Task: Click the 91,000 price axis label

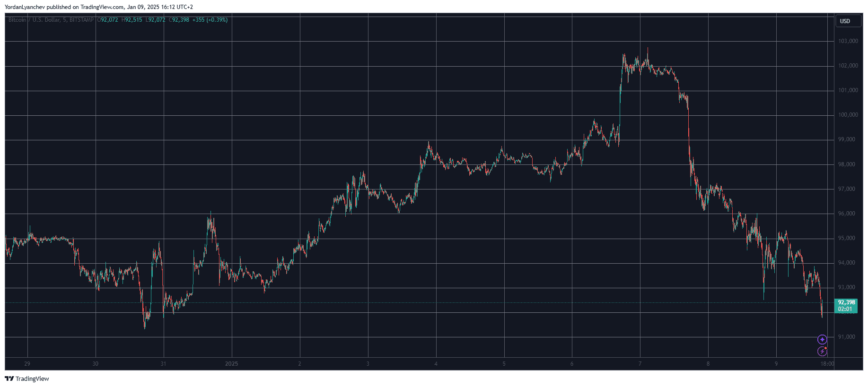Action: (847, 337)
